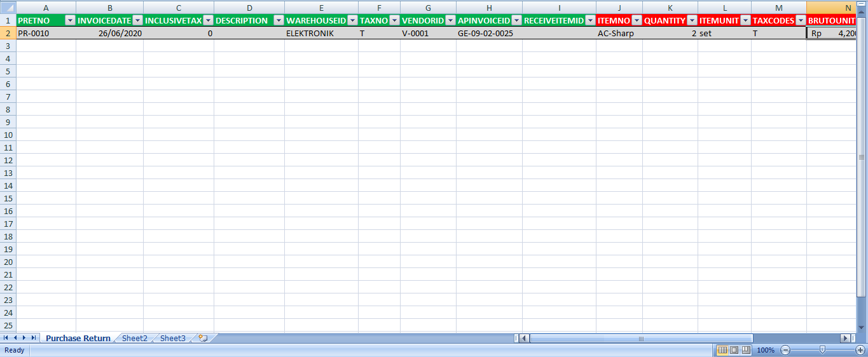The width and height of the screenshot is (868, 357).
Task: Select the quantity cell with value 2
Action: pos(670,33)
